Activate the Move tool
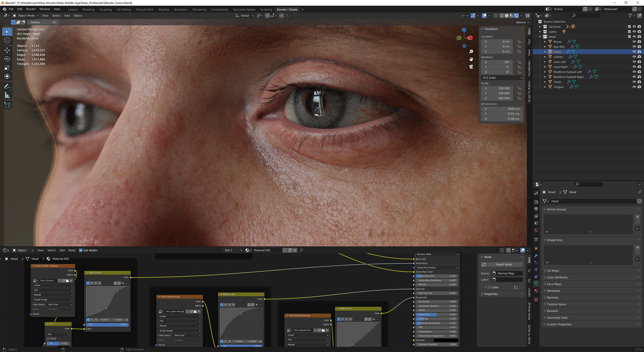The width and height of the screenshot is (644, 352). (x=7, y=50)
